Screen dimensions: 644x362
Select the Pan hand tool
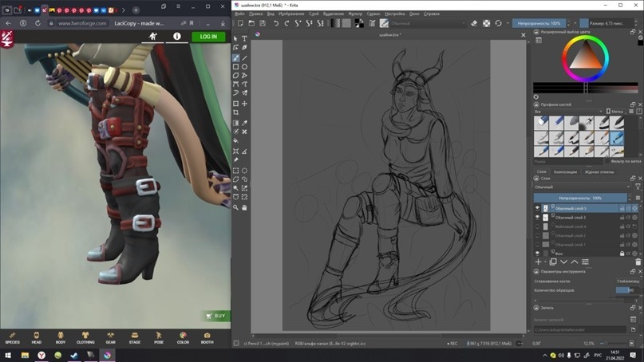point(244,207)
